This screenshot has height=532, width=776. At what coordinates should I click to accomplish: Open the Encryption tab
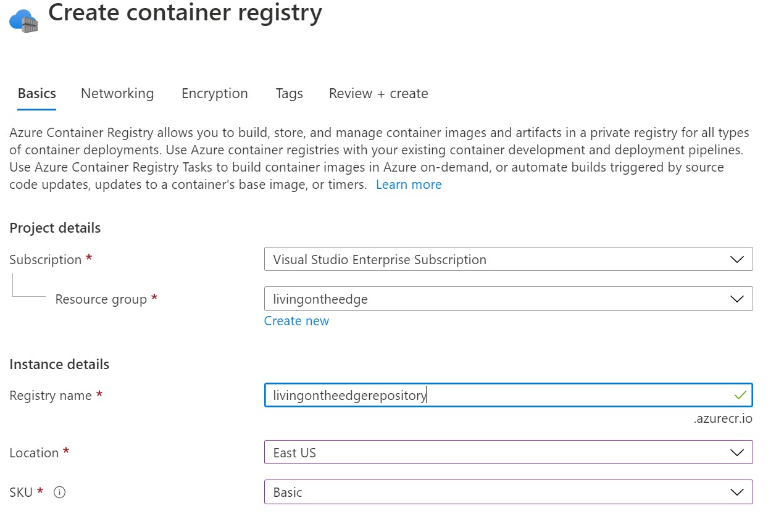click(214, 94)
